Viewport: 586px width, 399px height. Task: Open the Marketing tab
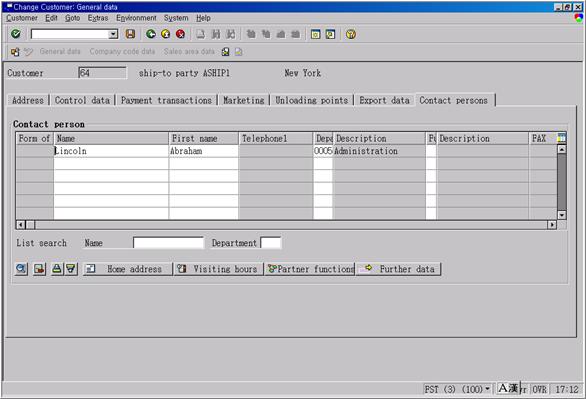pos(244,100)
